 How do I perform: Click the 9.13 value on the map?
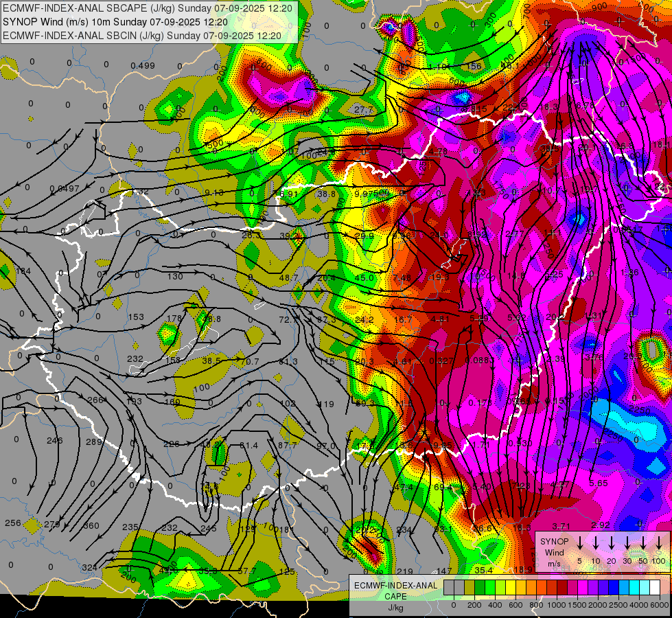click(214, 192)
